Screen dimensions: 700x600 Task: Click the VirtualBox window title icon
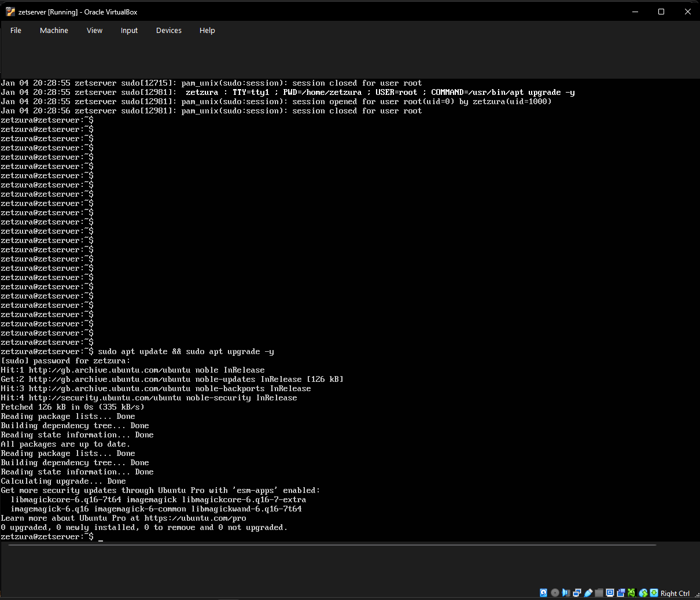(x=10, y=12)
